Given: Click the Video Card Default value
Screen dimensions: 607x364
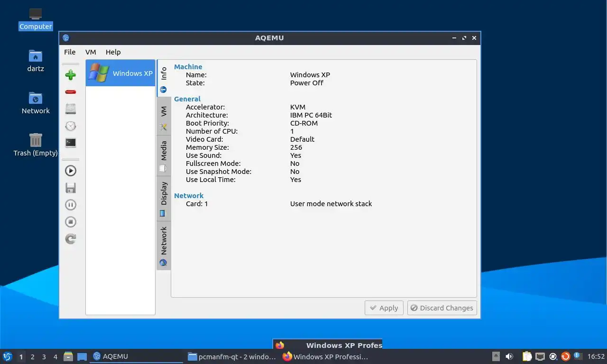Looking at the screenshot, I should click(302, 139).
